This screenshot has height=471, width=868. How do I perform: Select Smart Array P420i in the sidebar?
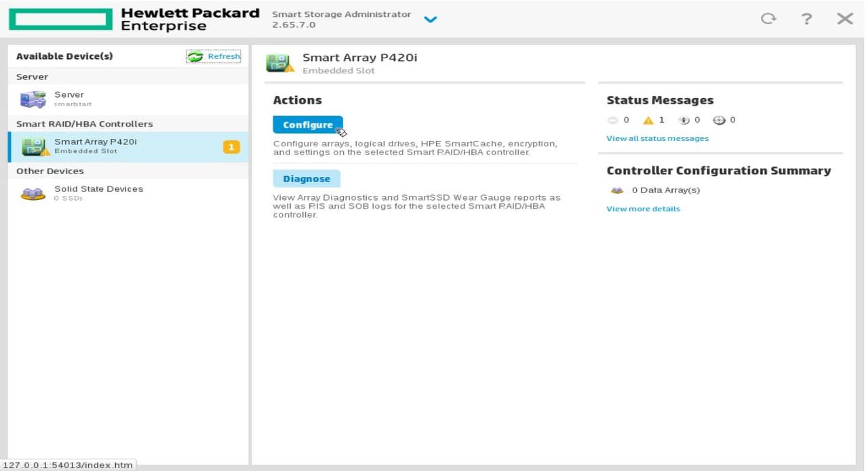[95, 146]
